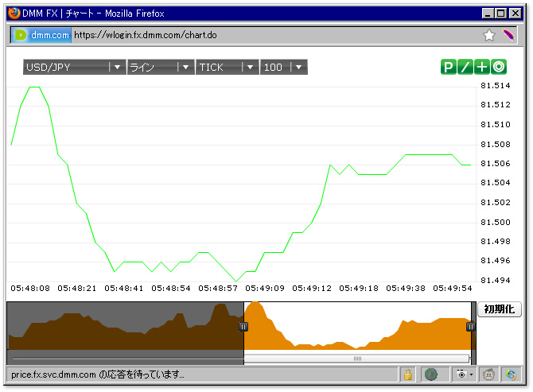The image size is (533, 392).
Task: Minimize the Firefox chart window
Action: coord(488,14)
